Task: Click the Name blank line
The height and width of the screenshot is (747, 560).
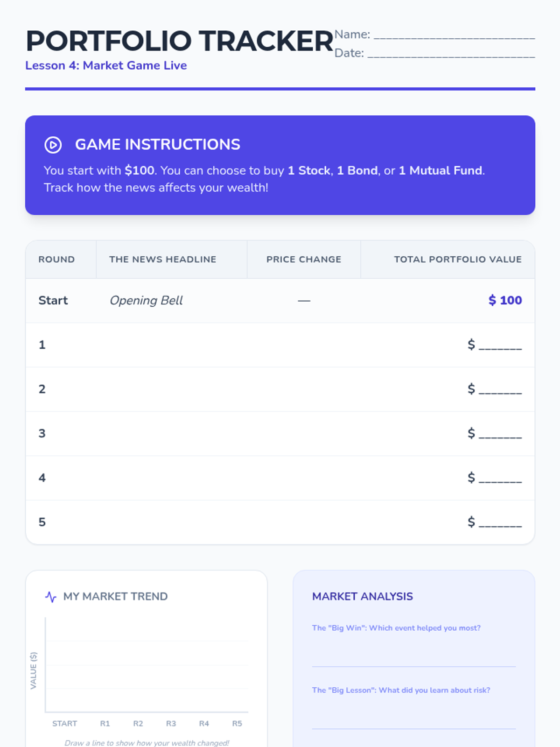Action: coord(454,35)
